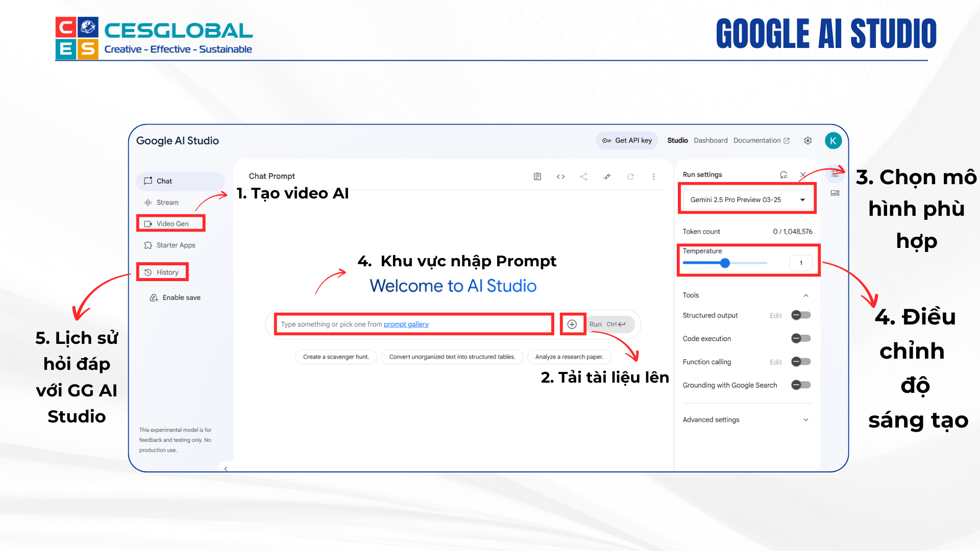Click the system instructions clipboard icon
This screenshot has width=980, height=551.
pyautogui.click(x=537, y=177)
